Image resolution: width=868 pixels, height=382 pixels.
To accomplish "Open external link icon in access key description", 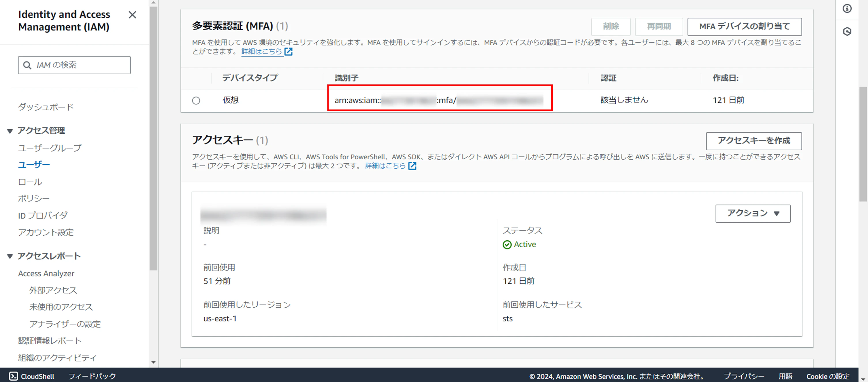I will (412, 166).
